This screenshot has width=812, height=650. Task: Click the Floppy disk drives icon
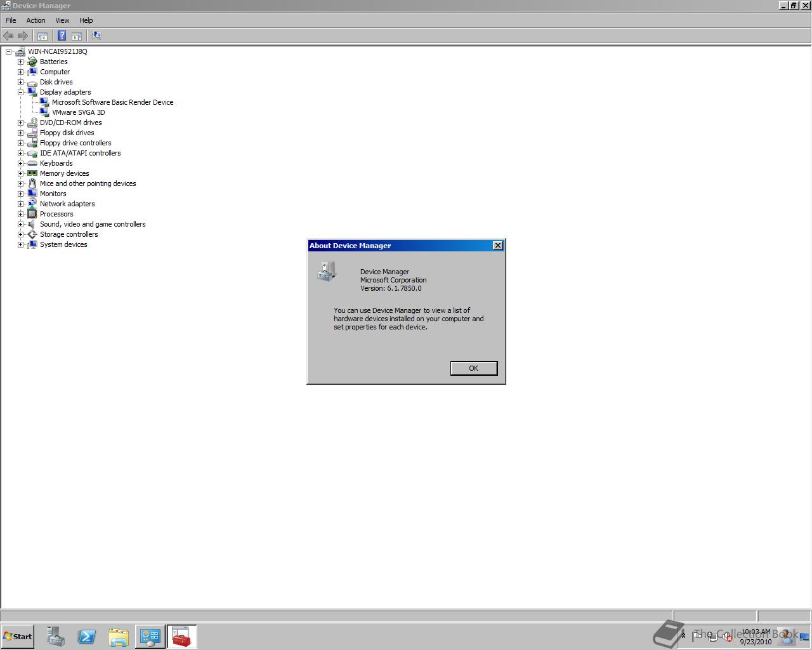[32, 133]
